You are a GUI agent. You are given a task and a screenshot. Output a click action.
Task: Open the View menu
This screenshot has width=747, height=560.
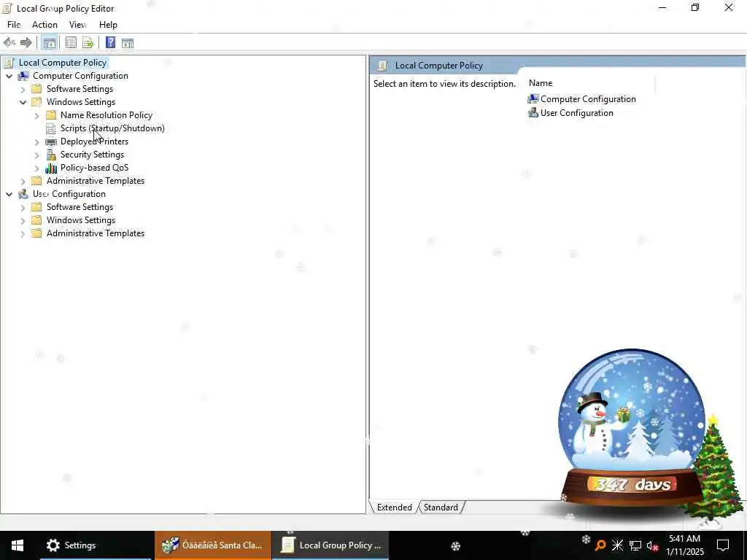(77, 25)
